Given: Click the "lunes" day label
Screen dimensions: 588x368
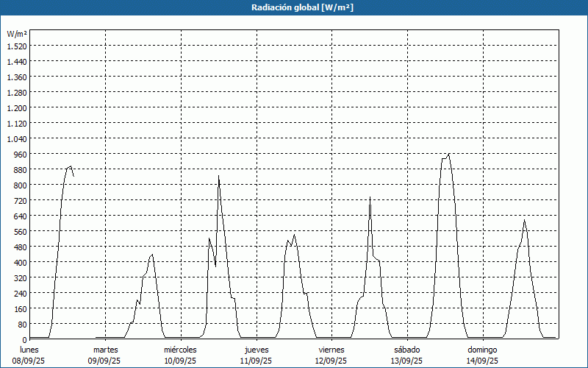Looking at the screenshot, I should (29, 350).
